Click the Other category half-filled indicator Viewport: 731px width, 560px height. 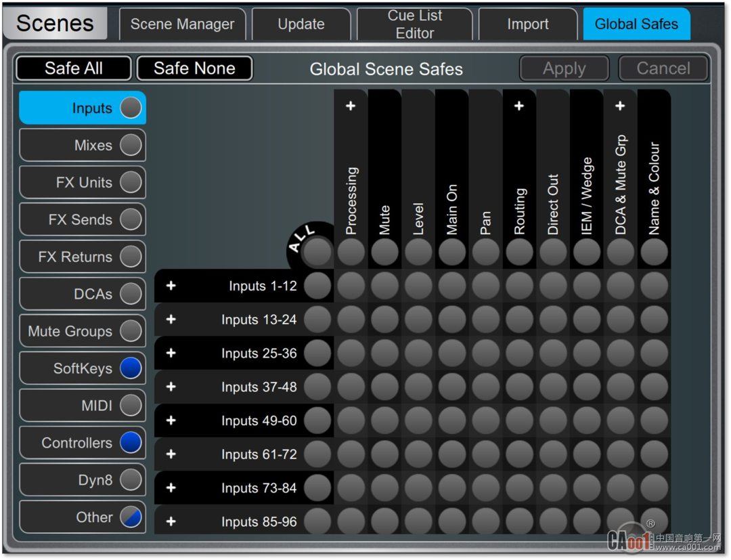tap(131, 517)
